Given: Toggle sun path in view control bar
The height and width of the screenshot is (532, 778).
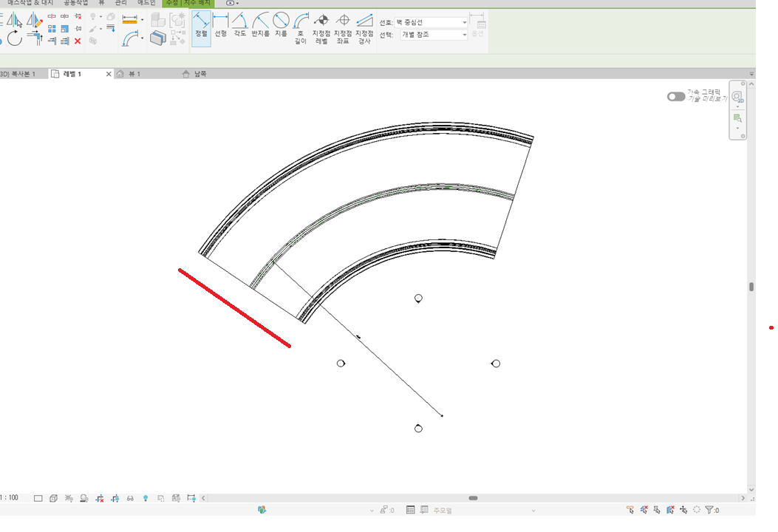Looking at the screenshot, I should [x=69, y=499].
